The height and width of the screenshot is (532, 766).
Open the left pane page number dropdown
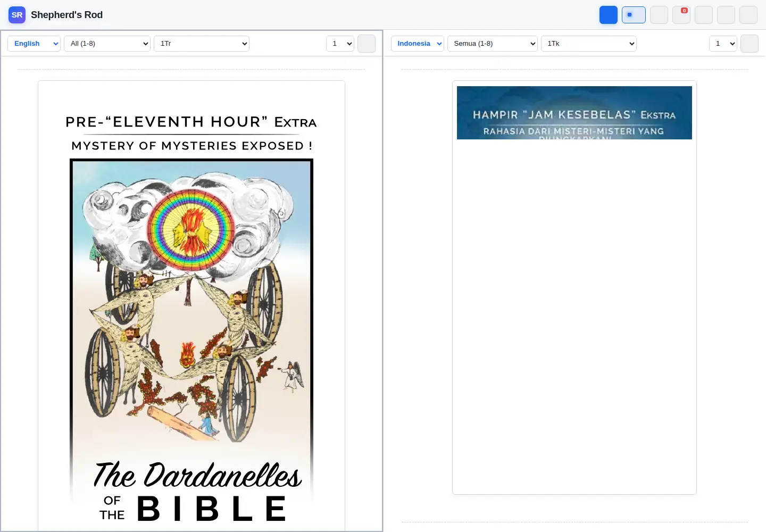pos(340,44)
